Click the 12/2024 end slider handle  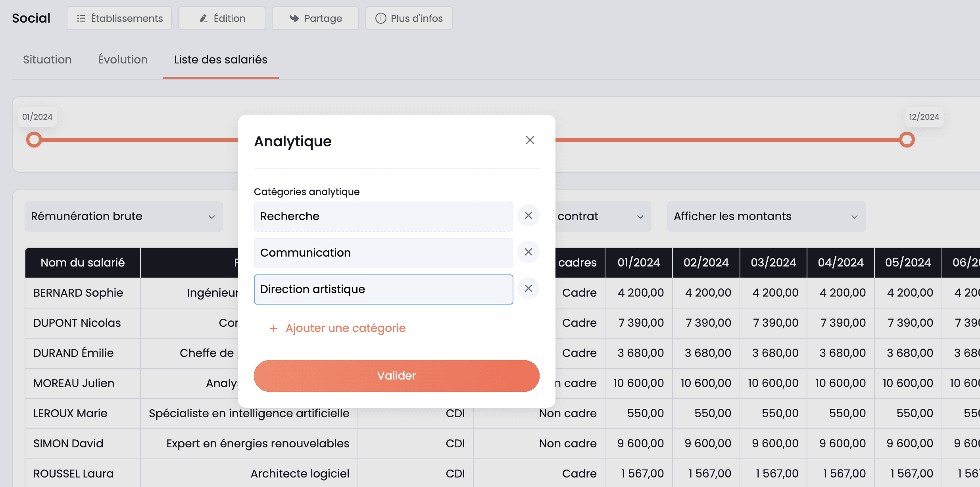click(x=907, y=140)
